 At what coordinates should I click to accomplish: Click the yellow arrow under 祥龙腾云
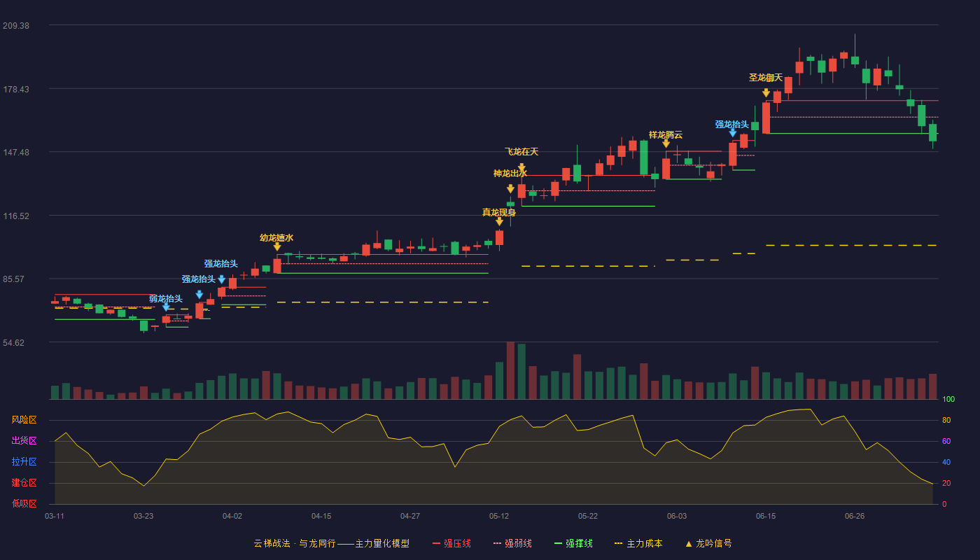click(x=666, y=143)
